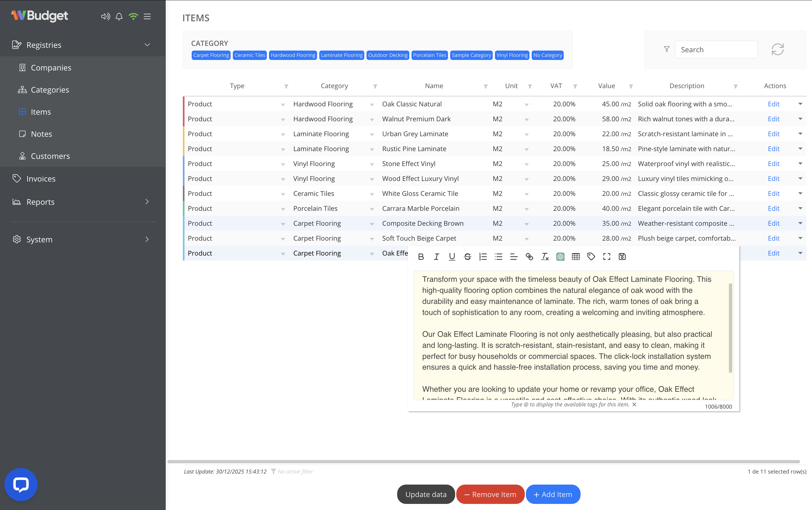The image size is (812, 510).
Task: Click Edit link for Stone Effect Vinyl
Action: pos(773,164)
